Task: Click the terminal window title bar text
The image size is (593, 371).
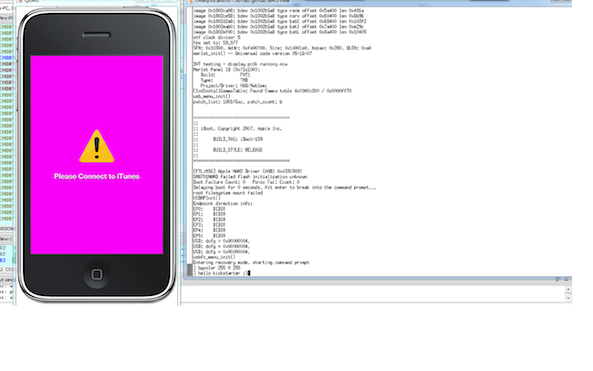Action: click(242, 1)
